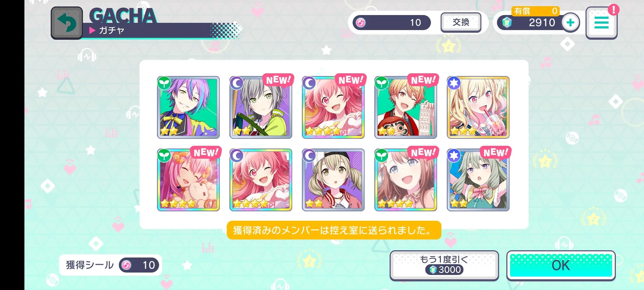Screen dimensions: 644x290
Task: Select the blonde girl drinking bubble tea card
Action: tap(478, 107)
